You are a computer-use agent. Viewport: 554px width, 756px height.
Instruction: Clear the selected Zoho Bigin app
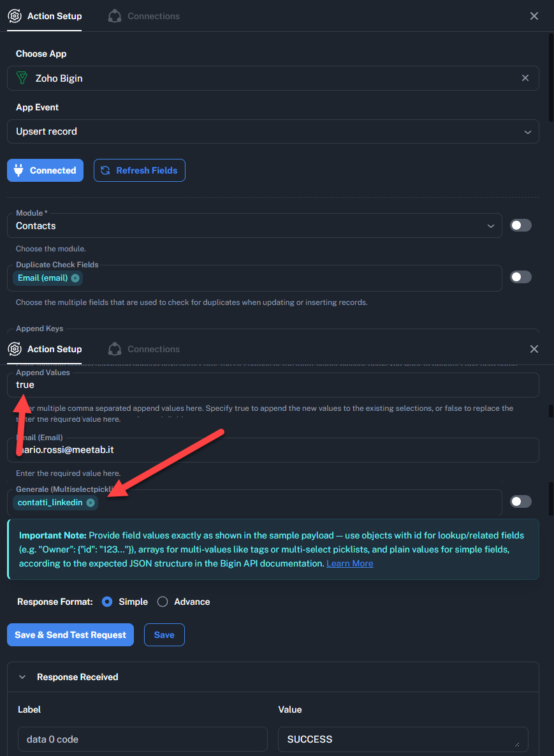525,78
